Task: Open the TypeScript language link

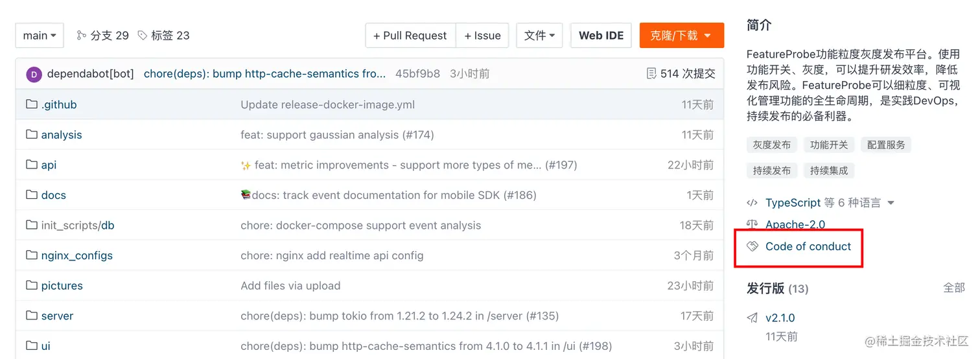Action: [x=793, y=203]
